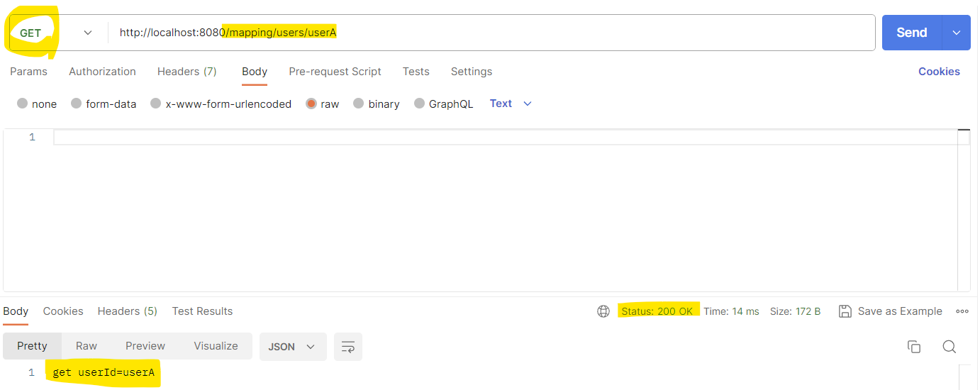Image resolution: width=980 pixels, height=390 pixels.
Task: Select the form-data radio option
Action: click(104, 104)
